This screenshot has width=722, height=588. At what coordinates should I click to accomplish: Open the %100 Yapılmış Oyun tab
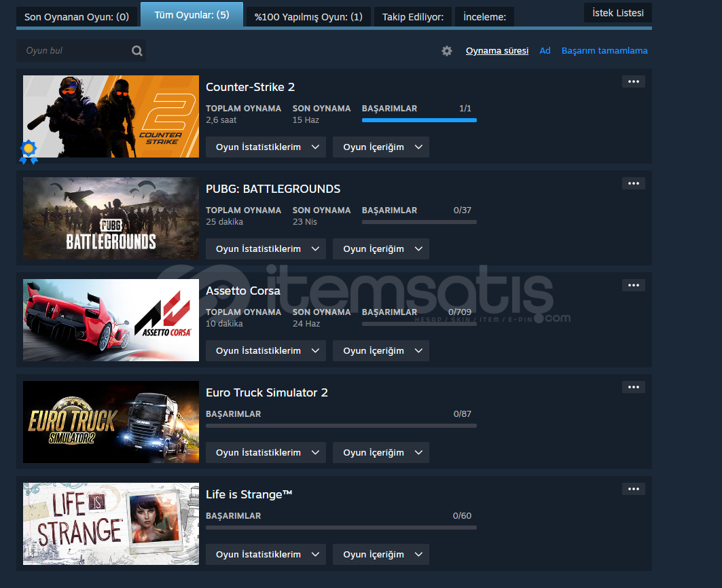[308, 17]
